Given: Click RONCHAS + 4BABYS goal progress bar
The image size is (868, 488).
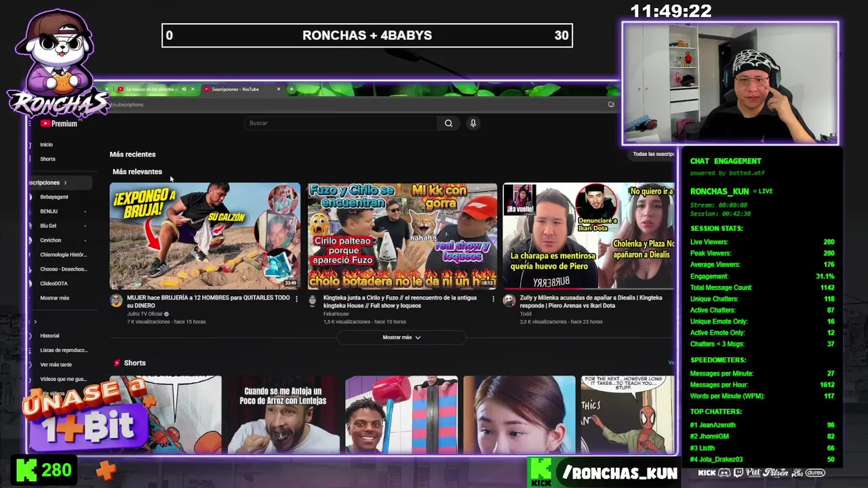Looking at the screenshot, I should (367, 35).
